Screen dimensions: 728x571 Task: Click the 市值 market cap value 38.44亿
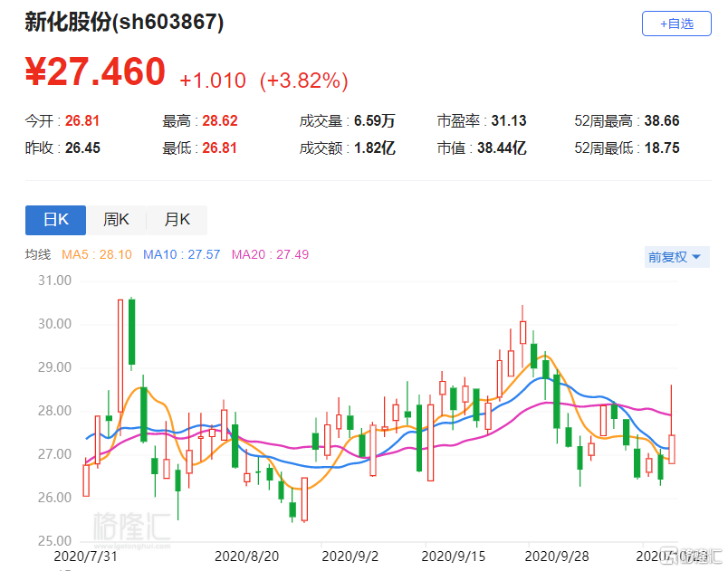coord(502,148)
